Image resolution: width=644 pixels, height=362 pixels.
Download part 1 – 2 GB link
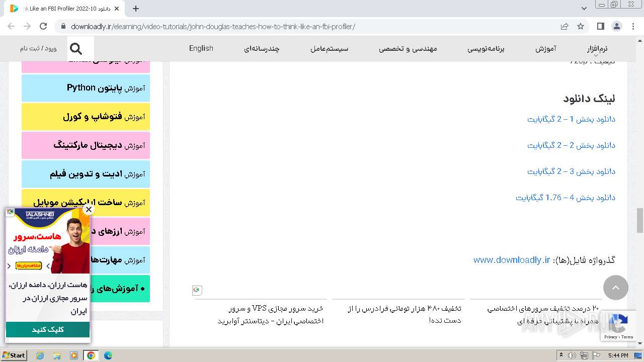(x=571, y=119)
